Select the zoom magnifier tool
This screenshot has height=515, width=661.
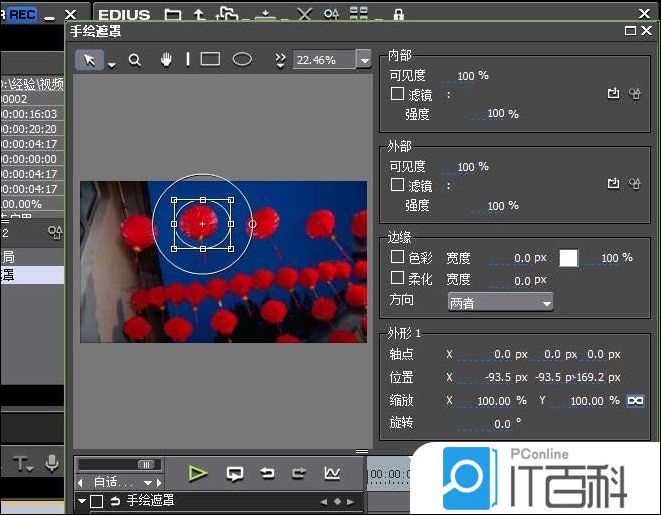(x=135, y=60)
